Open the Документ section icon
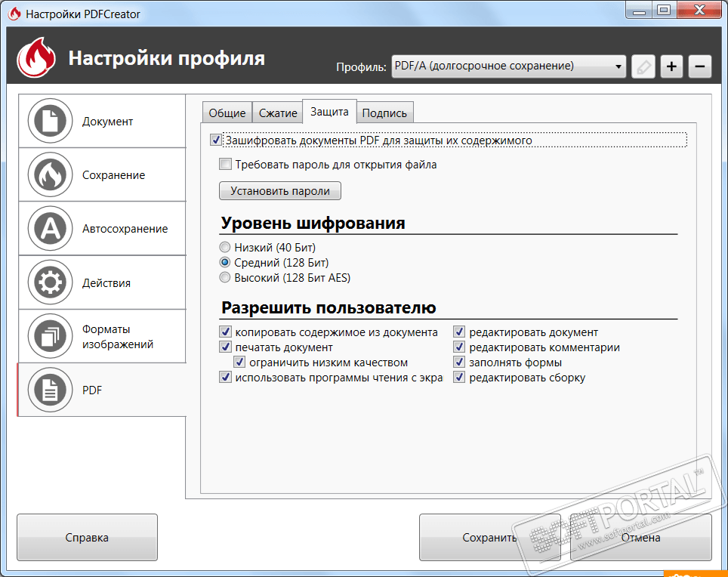Image resolution: width=728 pixels, height=577 pixels. coord(50,121)
